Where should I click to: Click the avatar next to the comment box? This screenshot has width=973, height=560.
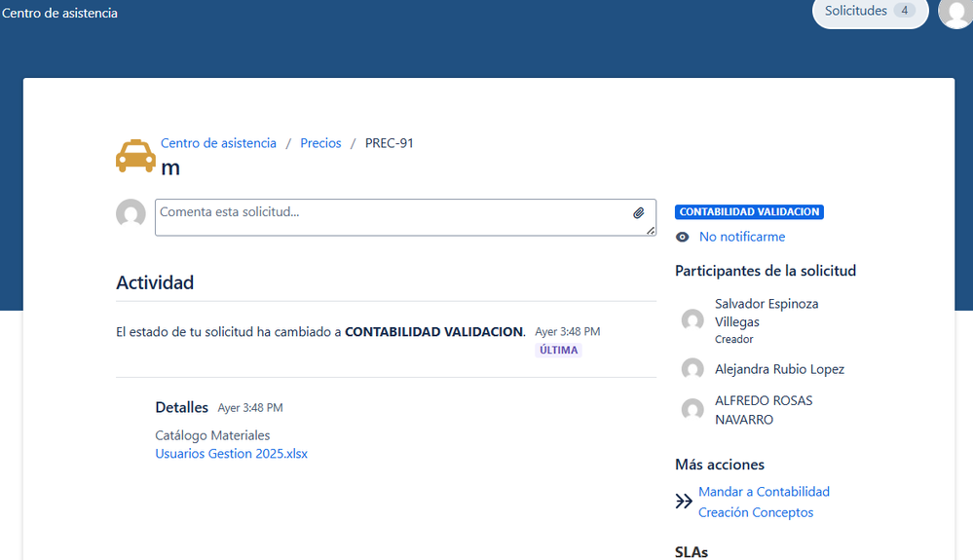click(x=131, y=214)
